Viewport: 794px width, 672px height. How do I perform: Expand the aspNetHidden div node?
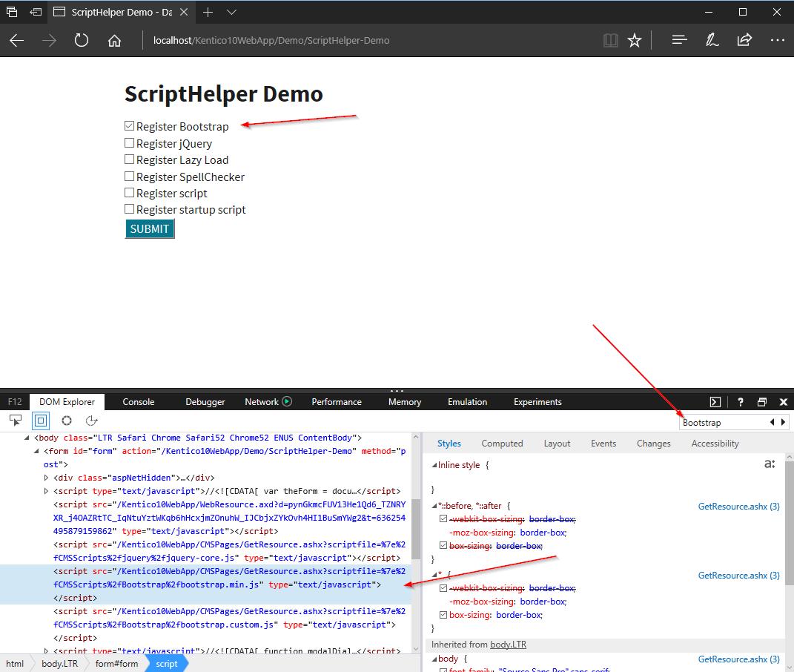46,477
